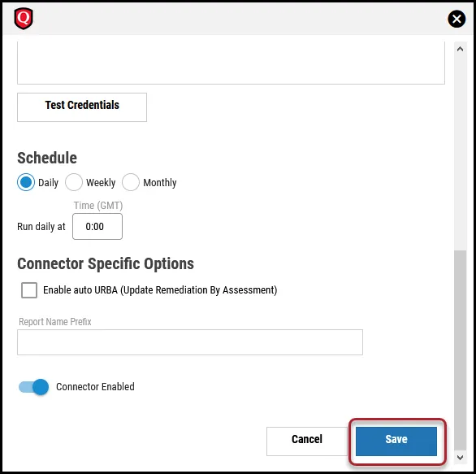This screenshot has height=474, width=476.
Task: Click the Time (GMT) 0:00 field
Action: click(97, 226)
